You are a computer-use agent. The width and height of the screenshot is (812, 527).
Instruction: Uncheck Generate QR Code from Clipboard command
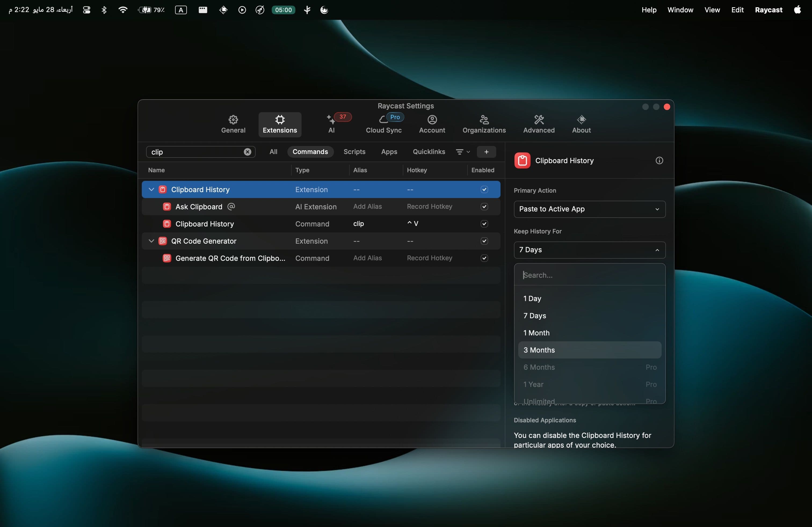[484, 258]
